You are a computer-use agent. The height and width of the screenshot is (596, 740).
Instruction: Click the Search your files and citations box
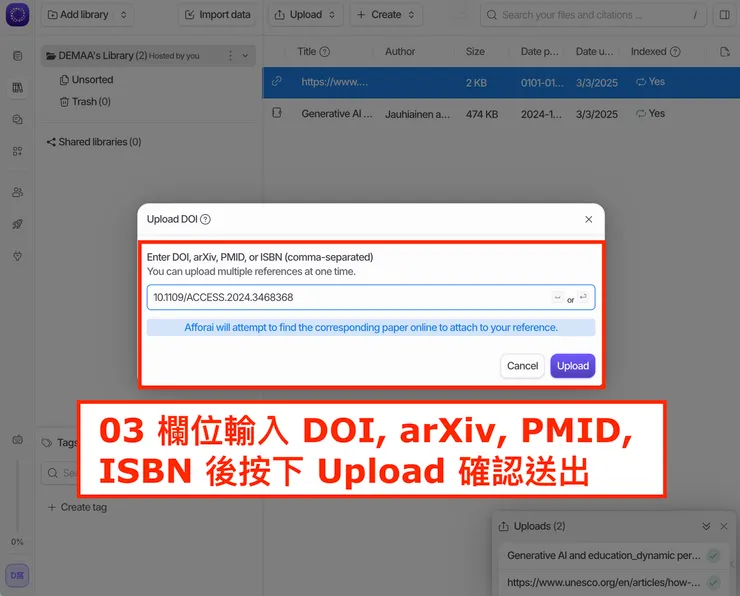click(593, 15)
